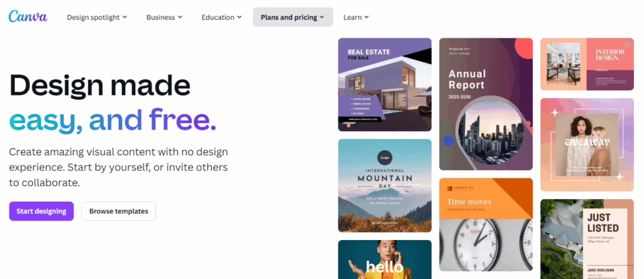The width and height of the screenshot is (644, 279).
Task: Open the hello template thumbnail
Action: click(384, 259)
